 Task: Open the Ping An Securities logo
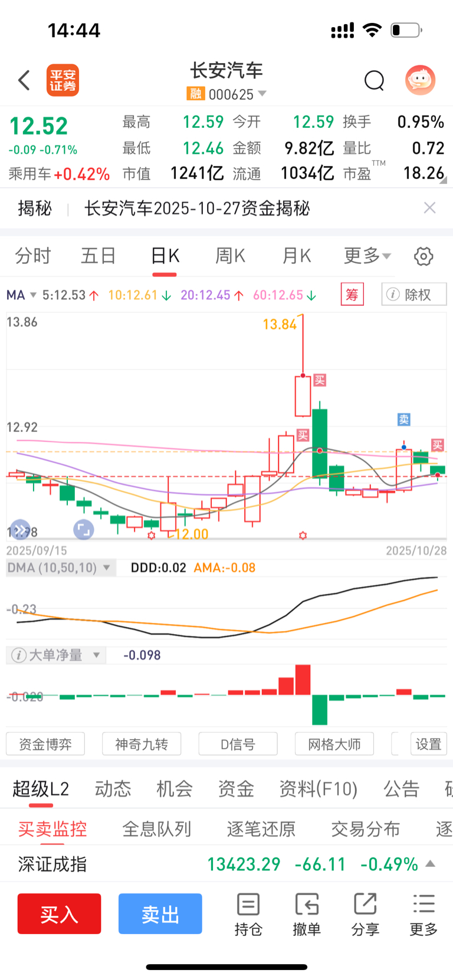tap(63, 80)
